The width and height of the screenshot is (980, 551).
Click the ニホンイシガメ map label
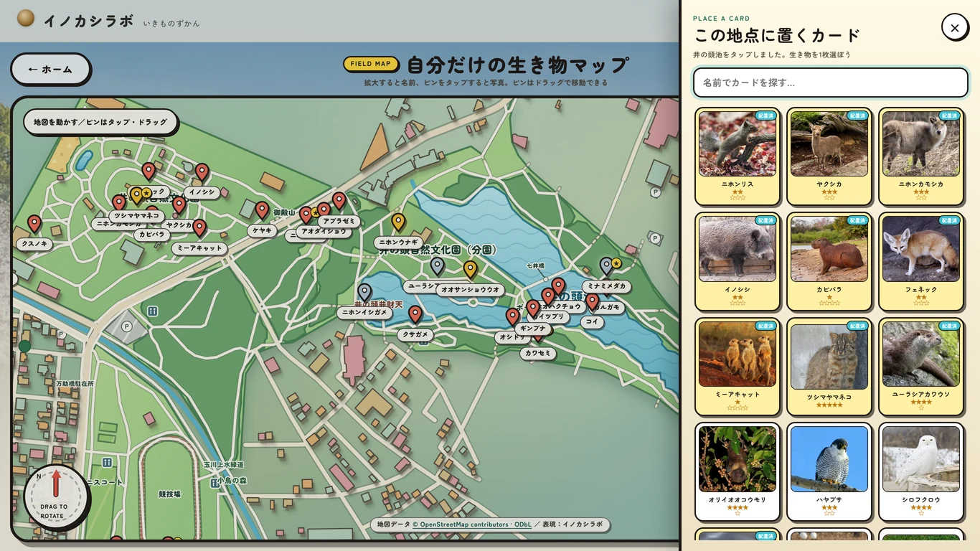point(364,313)
